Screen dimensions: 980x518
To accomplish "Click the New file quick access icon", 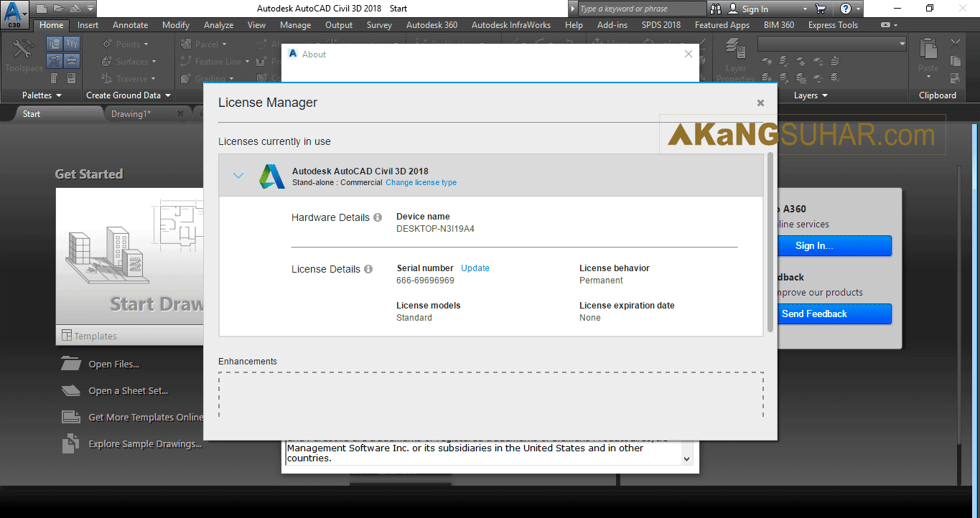I will point(42,9).
